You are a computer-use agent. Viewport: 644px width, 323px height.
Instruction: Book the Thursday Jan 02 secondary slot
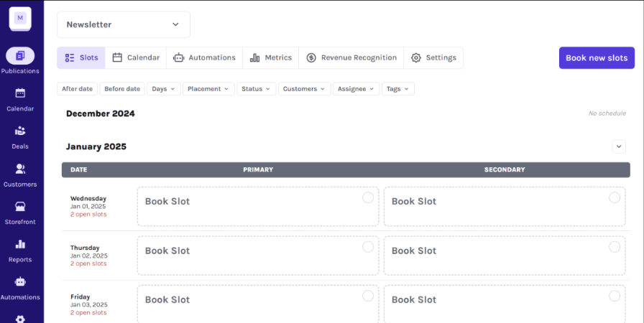(505, 256)
